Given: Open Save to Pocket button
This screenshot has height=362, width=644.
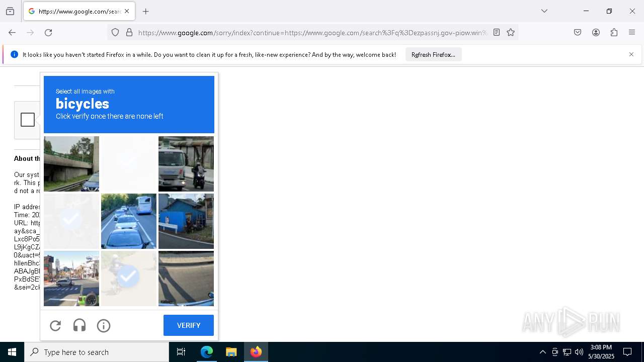Looking at the screenshot, I should pyautogui.click(x=578, y=33).
